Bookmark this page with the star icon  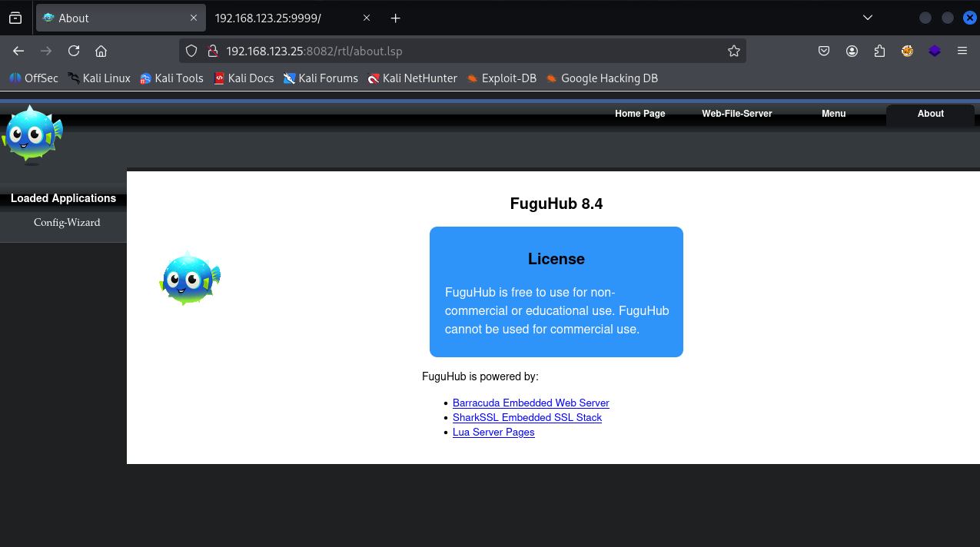point(733,51)
